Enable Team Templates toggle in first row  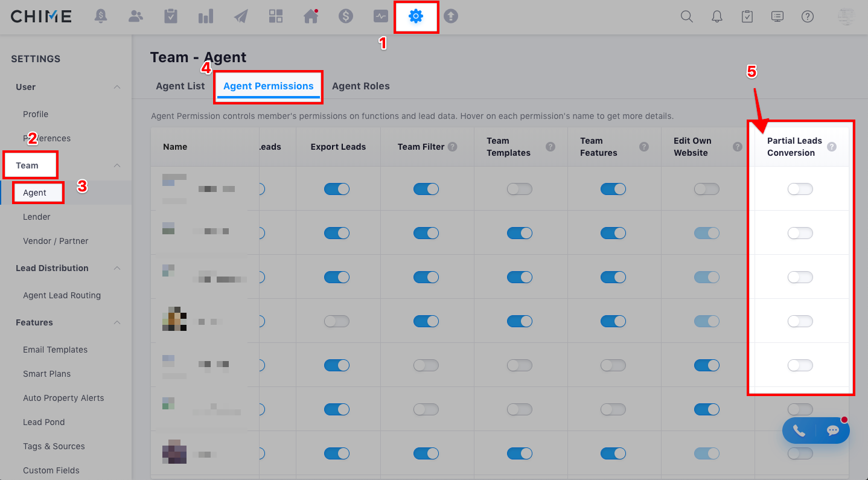tap(520, 189)
